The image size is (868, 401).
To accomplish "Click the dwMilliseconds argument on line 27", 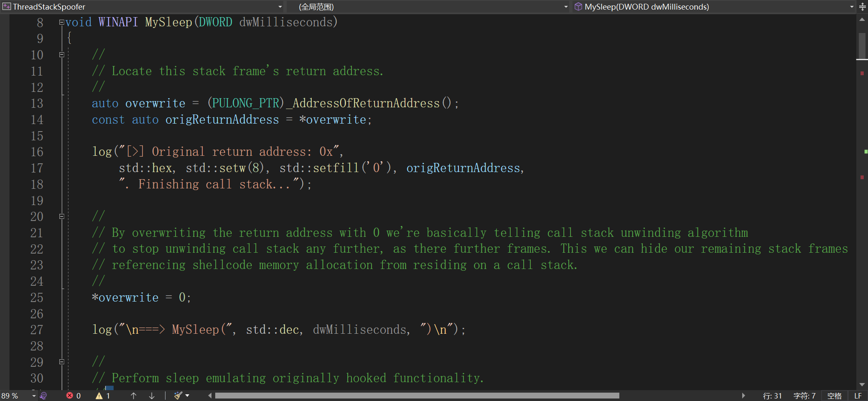I will point(359,330).
